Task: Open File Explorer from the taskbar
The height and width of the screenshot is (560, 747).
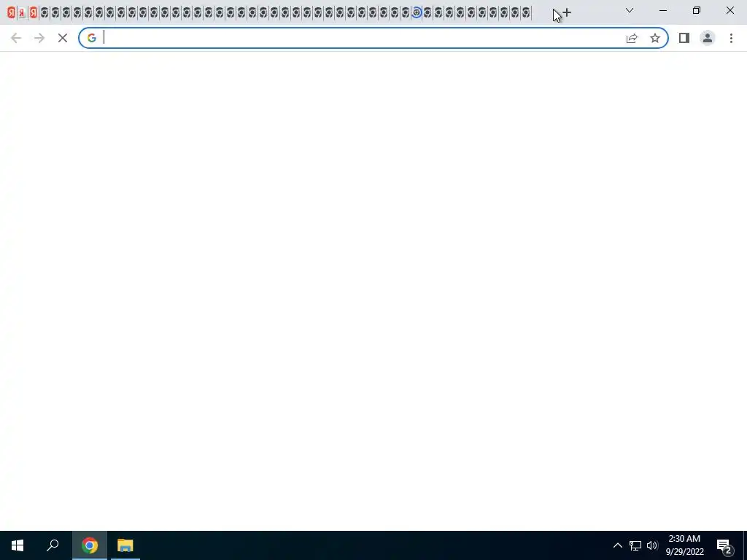Action: click(x=125, y=545)
